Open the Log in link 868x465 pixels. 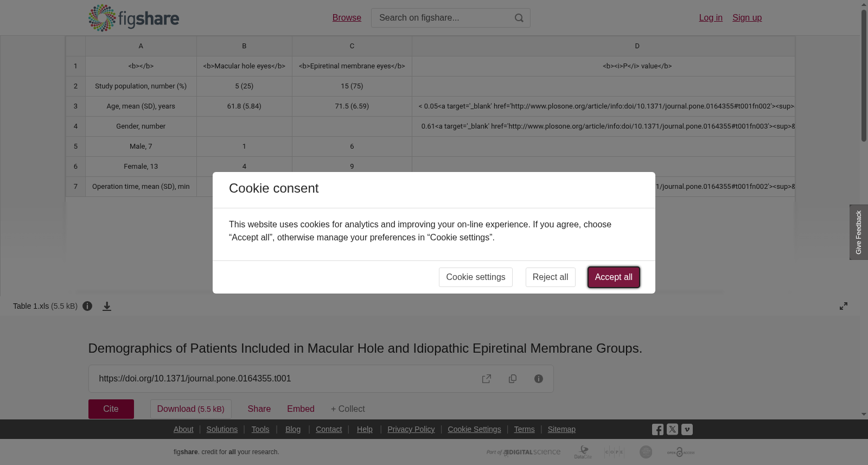tap(711, 18)
